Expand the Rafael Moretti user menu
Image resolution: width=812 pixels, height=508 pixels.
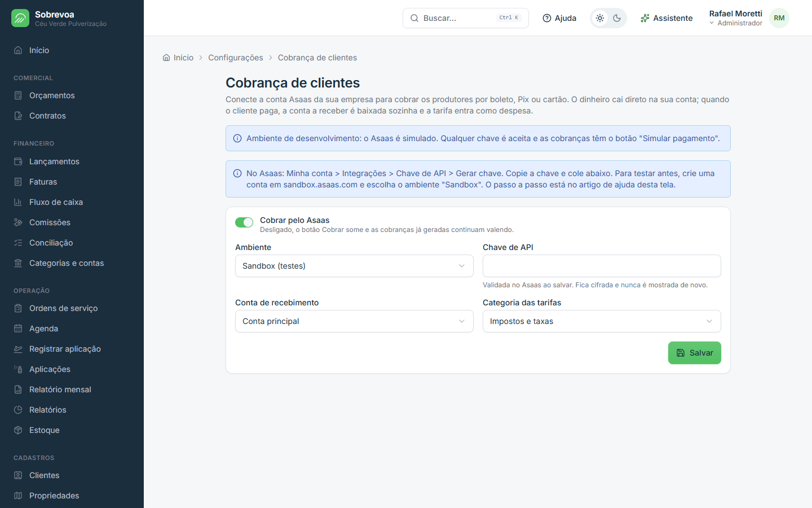click(735, 18)
